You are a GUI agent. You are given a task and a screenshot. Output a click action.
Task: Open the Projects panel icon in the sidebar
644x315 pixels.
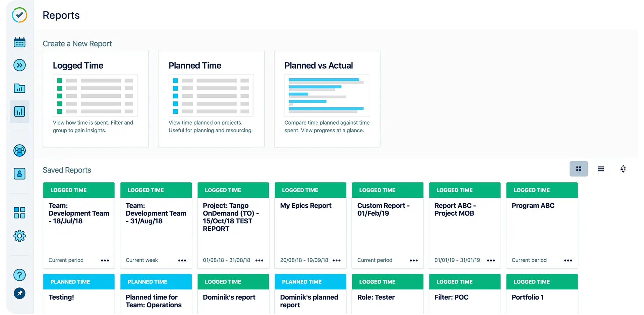pos(20,88)
